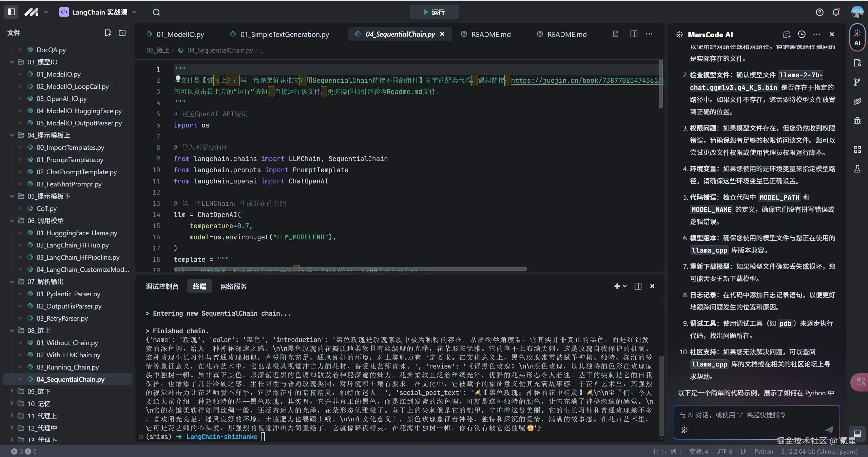Create a new folder in file explorer
The image size is (868, 457).
122,33
